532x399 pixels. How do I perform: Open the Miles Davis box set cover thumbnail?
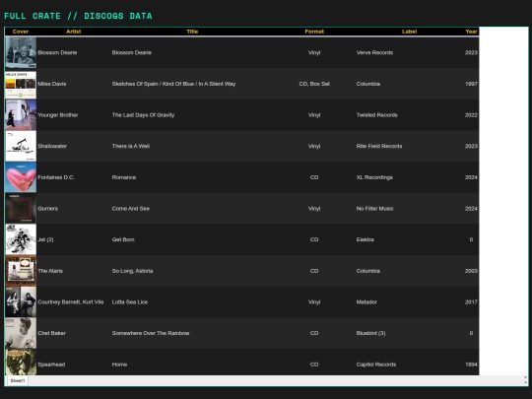click(x=21, y=84)
